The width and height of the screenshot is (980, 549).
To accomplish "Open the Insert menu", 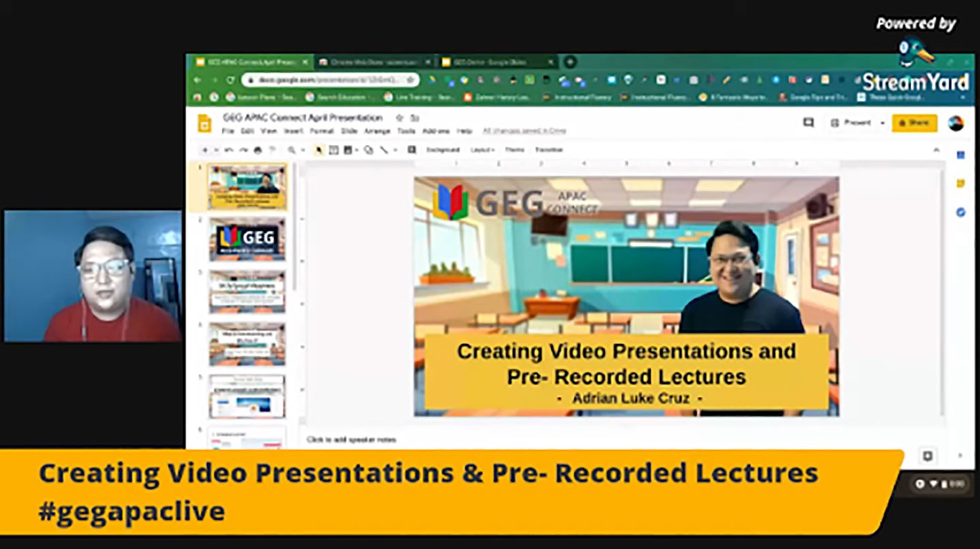I will [x=293, y=131].
